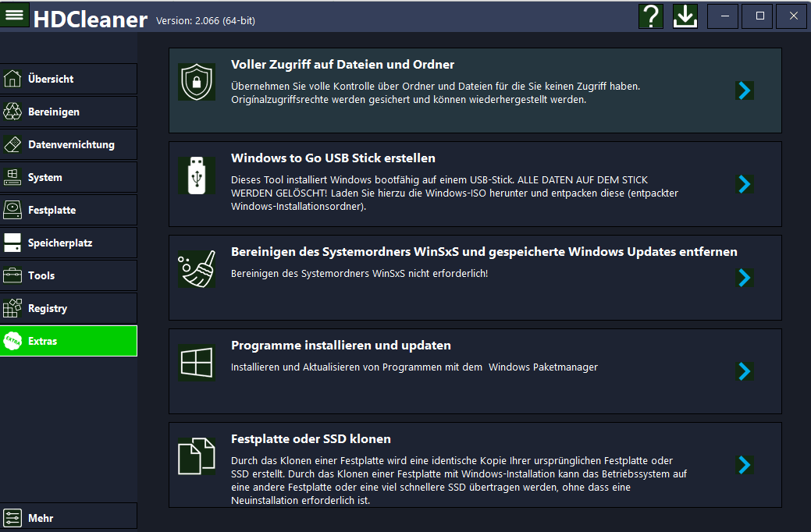Click the clone disk documents icon
811x532 pixels.
pyautogui.click(x=197, y=456)
